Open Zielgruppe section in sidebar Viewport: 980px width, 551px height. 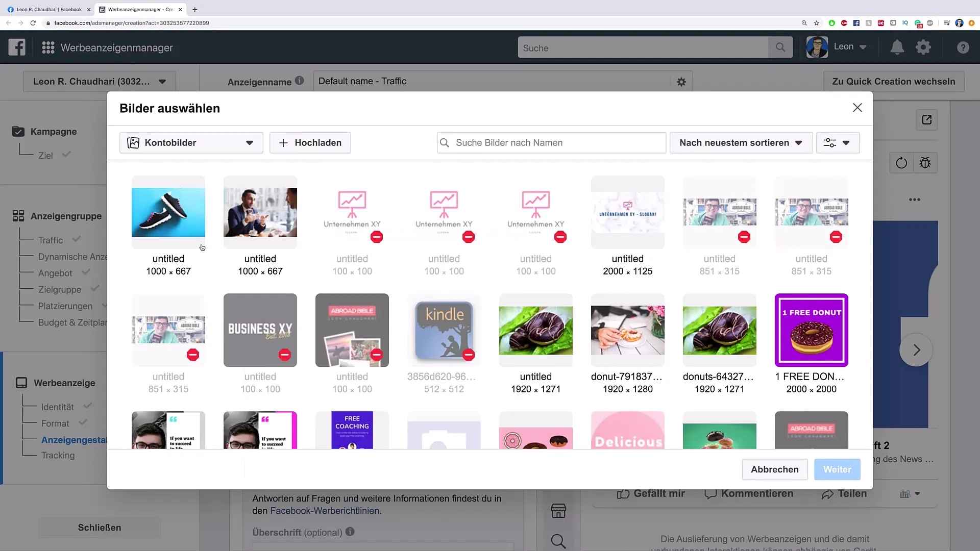point(60,290)
